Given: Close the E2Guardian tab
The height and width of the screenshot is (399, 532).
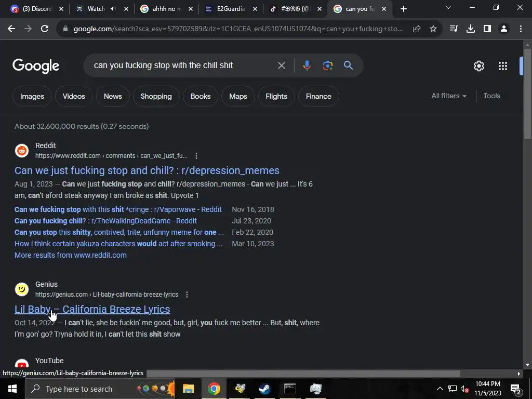Looking at the screenshot, I should pos(255,9).
